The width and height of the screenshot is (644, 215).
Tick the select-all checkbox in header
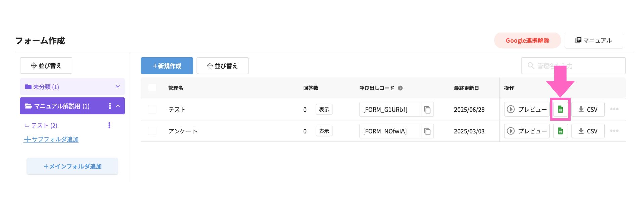152,88
